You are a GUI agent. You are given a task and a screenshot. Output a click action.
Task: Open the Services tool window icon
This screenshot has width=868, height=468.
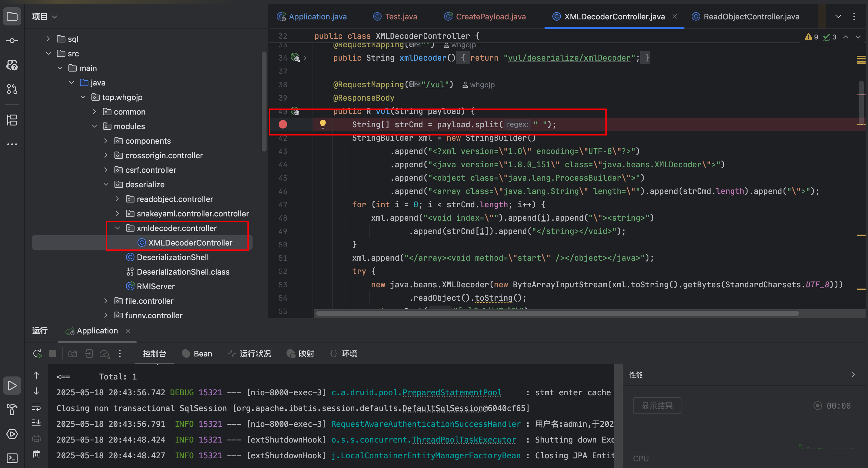coord(12,434)
